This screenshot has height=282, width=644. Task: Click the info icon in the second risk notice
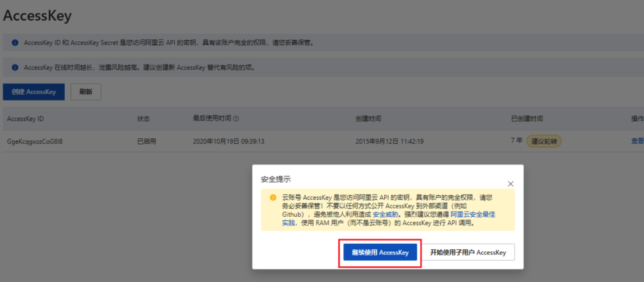(15, 67)
